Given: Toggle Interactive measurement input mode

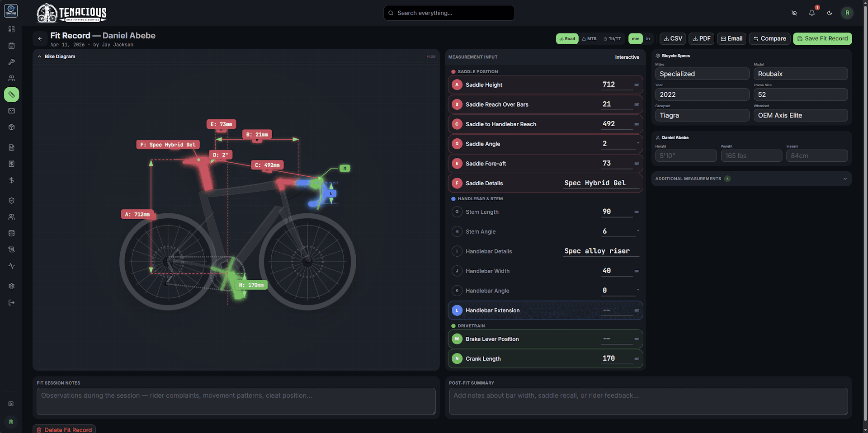Looking at the screenshot, I should click(x=627, y=57).
